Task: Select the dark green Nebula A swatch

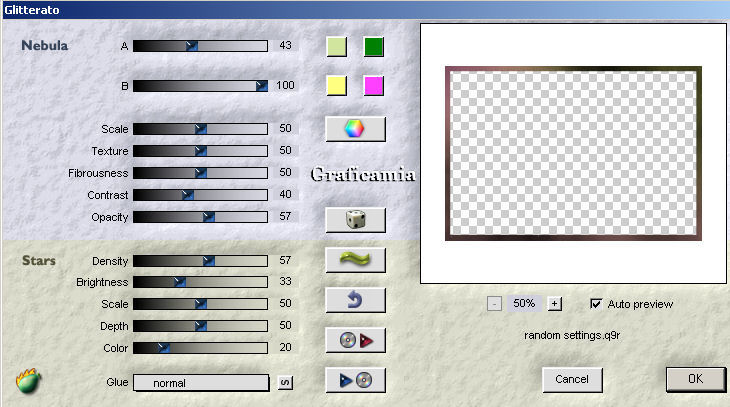Action: [374, 47]
